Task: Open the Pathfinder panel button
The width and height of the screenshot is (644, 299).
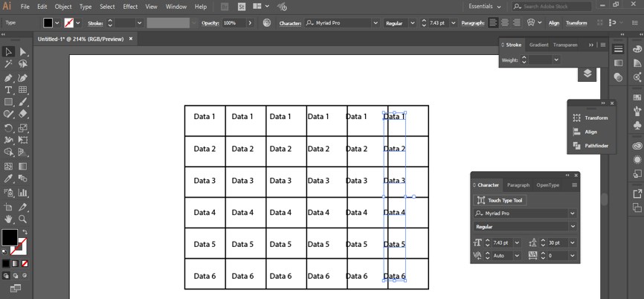Action: tap(591, 146)
